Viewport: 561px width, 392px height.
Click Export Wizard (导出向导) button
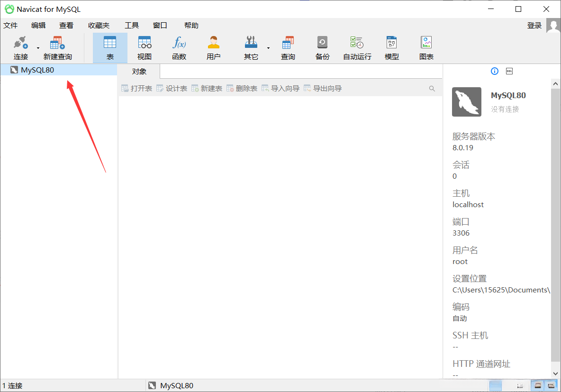point(323,89)
